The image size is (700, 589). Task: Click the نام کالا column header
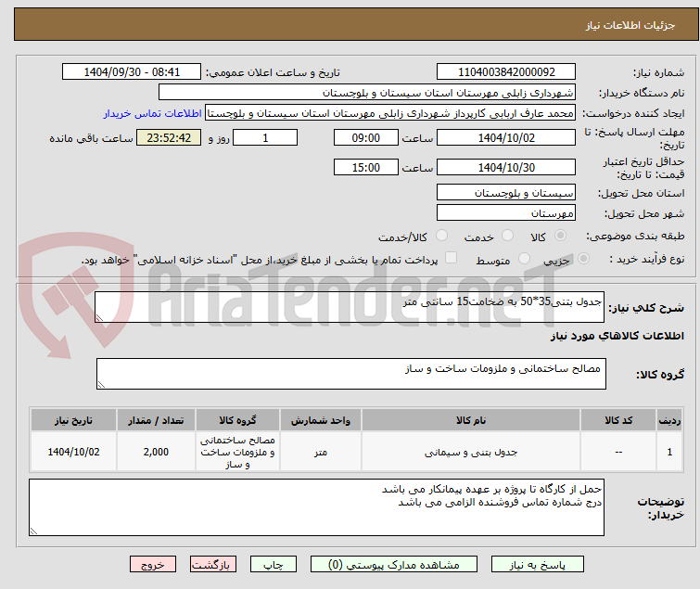pos(471,420)
